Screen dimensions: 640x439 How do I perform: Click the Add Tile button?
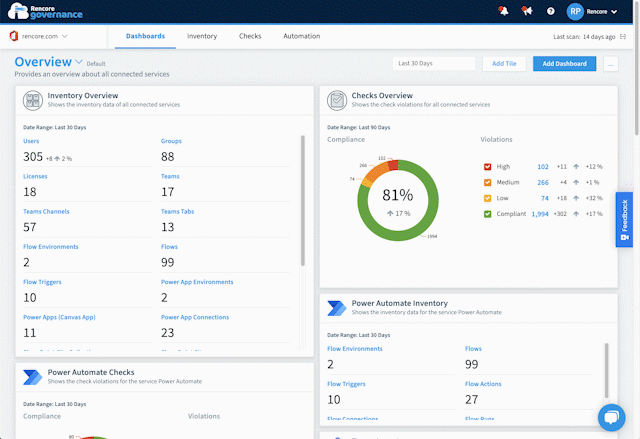point(504,64)
